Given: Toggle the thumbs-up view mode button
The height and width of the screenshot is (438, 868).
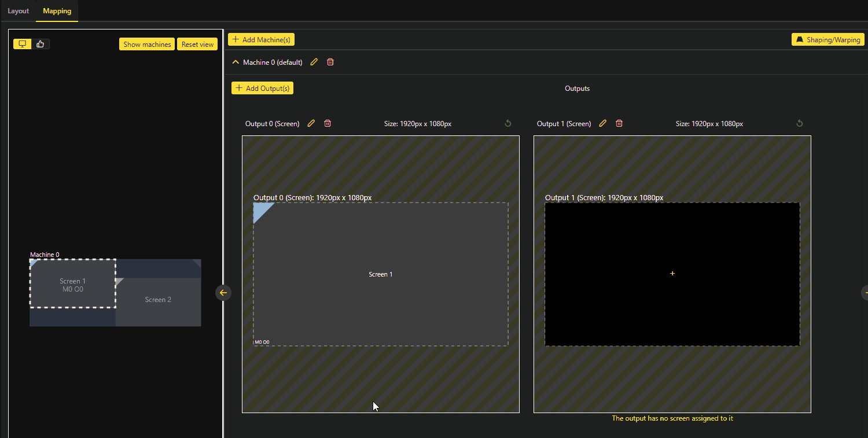Looking at the screenshot, I should point(41,44).
